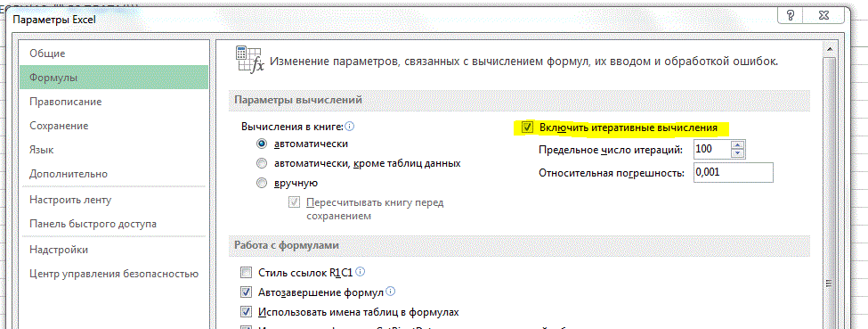Image resolution: width=868 pixels, height=329 pixels.
Task: Toggle Использовать имена таблиц в формулах
Action: pyautogui.click(x=246, y=312)
